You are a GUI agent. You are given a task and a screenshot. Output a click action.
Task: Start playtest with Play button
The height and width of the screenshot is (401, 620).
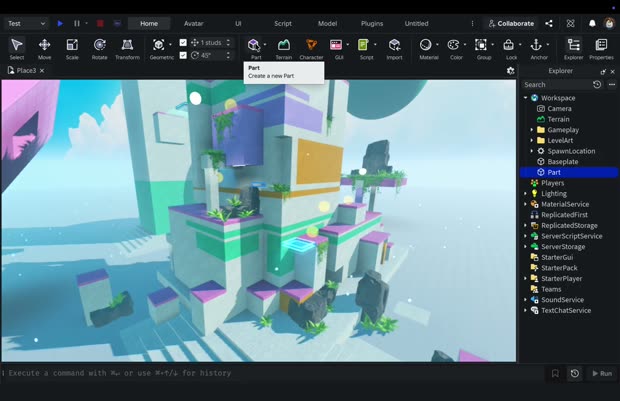coord(60,23)
